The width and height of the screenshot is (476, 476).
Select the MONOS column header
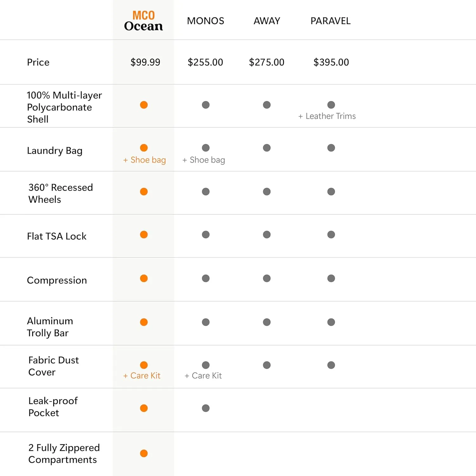[x=206, y=21]
